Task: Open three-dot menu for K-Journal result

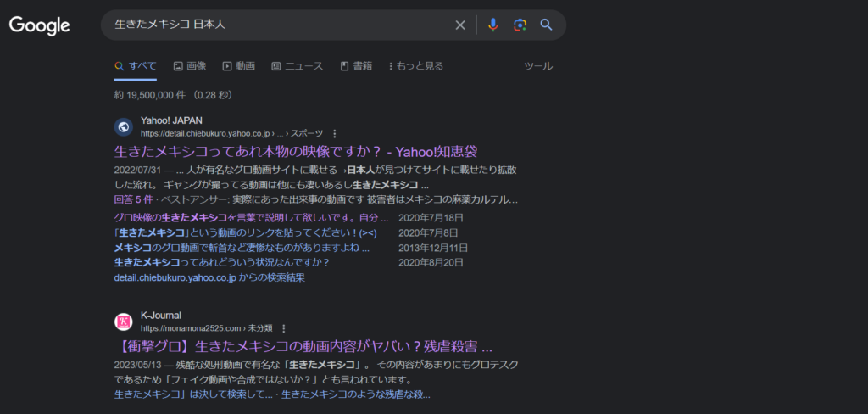Action: point(284,328)
